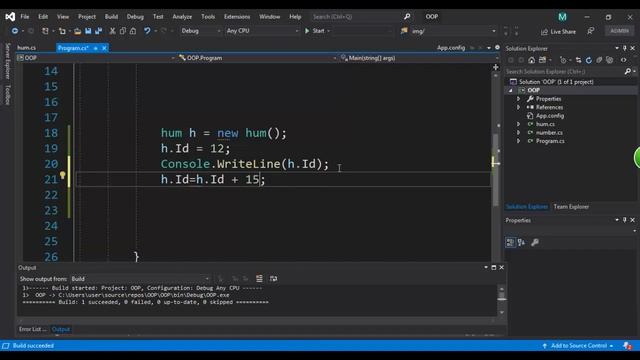Click the split editor plus icon

click(x=496, y=67)
